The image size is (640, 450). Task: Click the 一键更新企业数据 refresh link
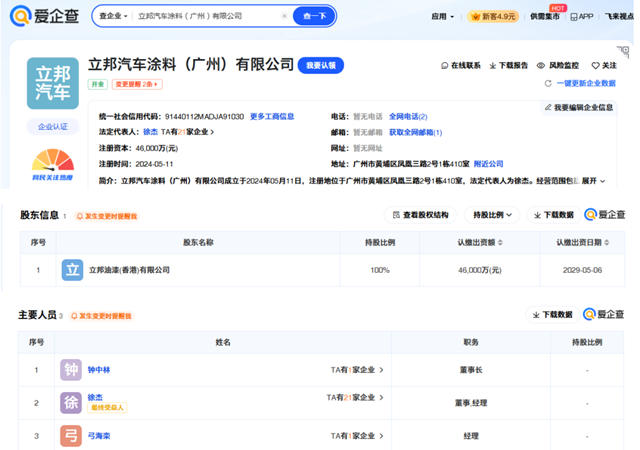580,83
